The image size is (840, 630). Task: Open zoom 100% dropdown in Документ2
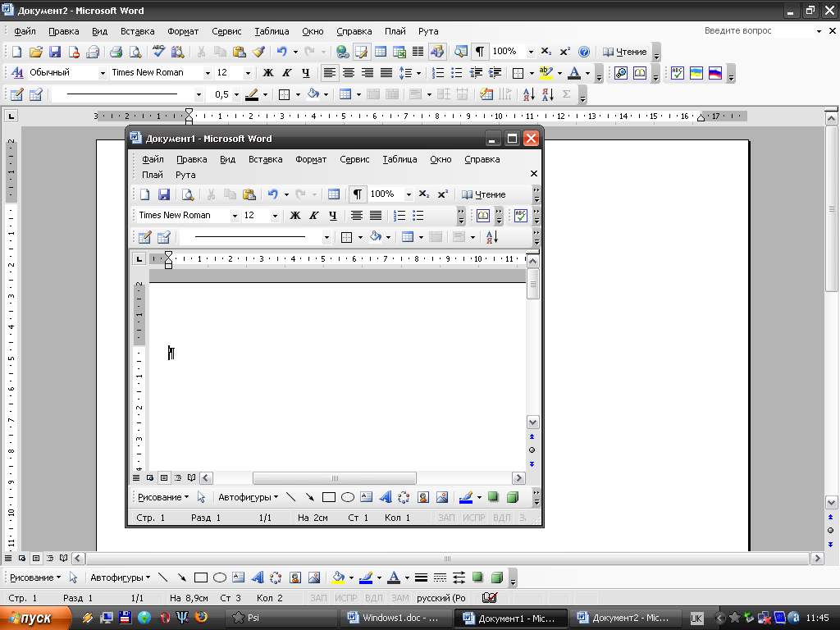pyautogui.click(x=531, y=52)
